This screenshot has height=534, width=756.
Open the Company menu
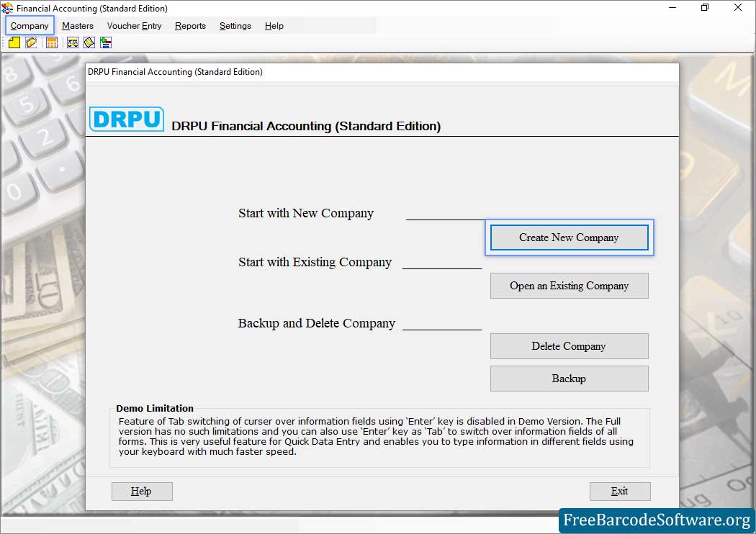click(x=30, y=25)
